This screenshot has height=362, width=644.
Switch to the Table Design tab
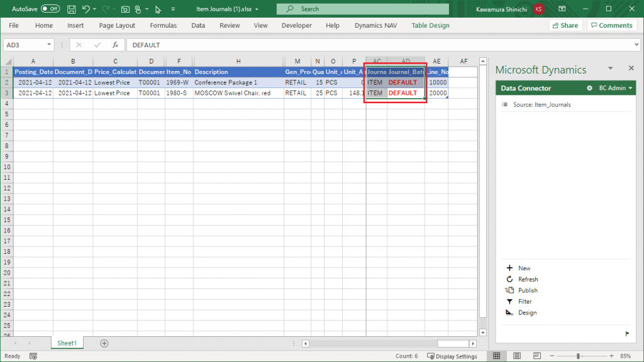(x=430, y=25)
